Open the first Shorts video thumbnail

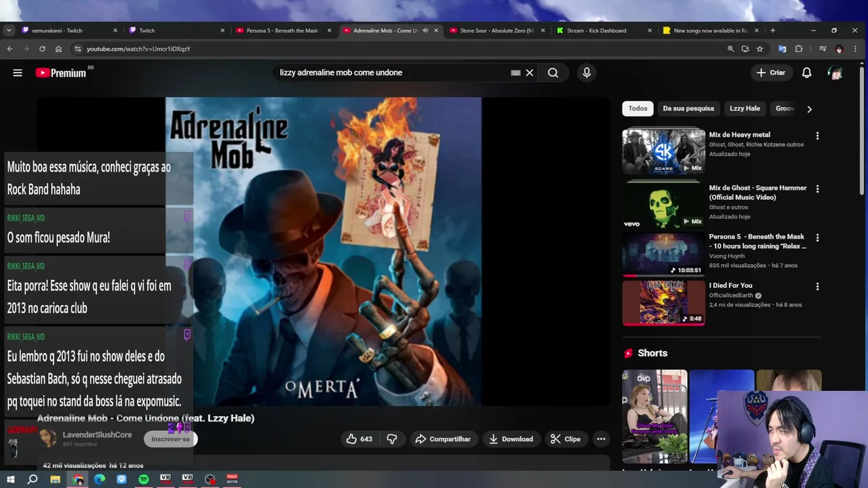click(654, 416)
